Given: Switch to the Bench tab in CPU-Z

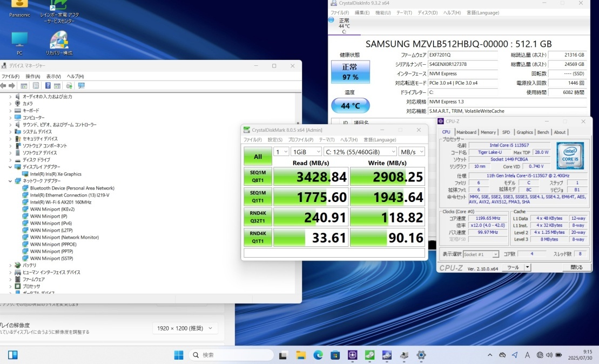Looking at the screenshot, I should 543,132.
